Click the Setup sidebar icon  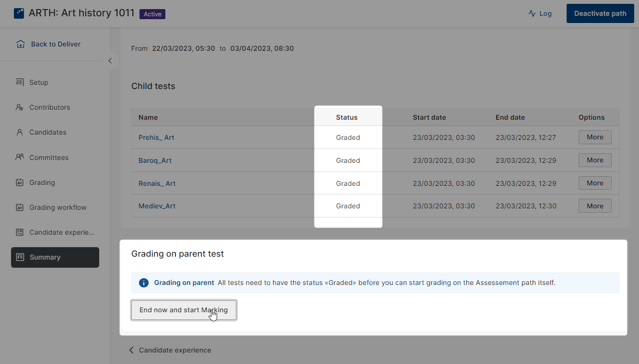[x=20, y=82]
